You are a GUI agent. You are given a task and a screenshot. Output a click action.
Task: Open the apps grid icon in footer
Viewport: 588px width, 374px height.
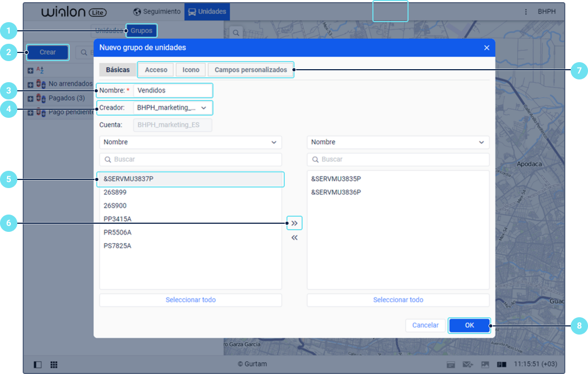click(54, 365)
